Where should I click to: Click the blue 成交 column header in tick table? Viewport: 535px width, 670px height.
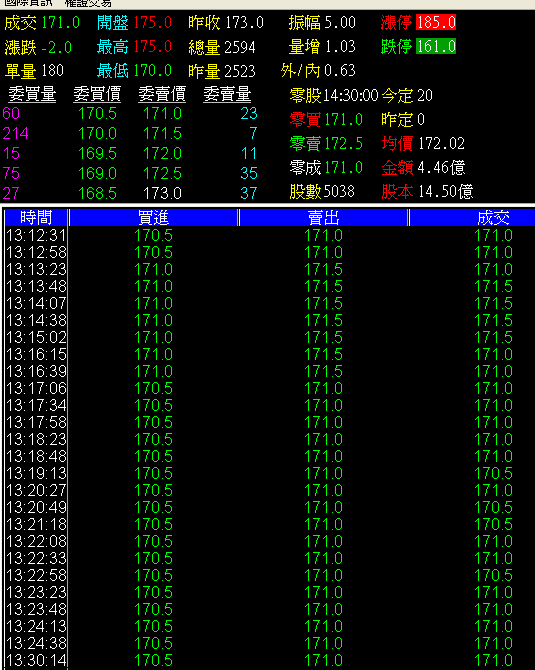(x=493, y=217)
